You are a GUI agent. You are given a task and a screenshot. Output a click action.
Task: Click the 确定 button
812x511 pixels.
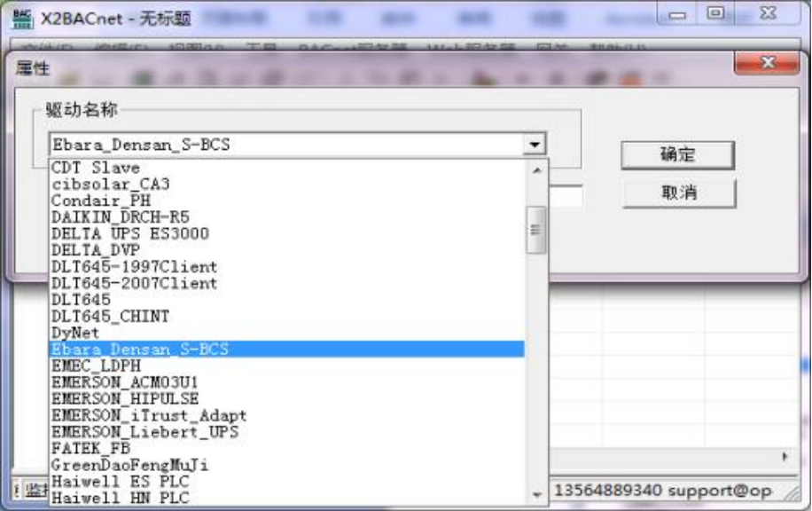pos(678,155)
